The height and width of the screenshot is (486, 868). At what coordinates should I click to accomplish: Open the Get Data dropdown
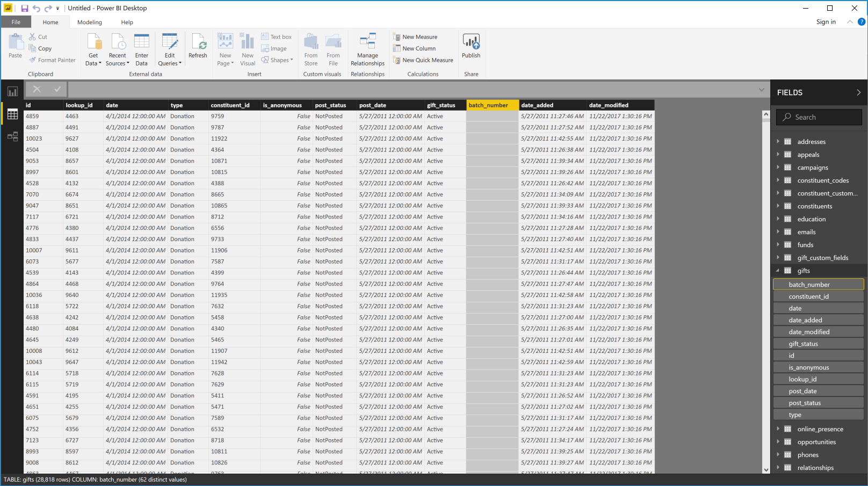[93, 49]
